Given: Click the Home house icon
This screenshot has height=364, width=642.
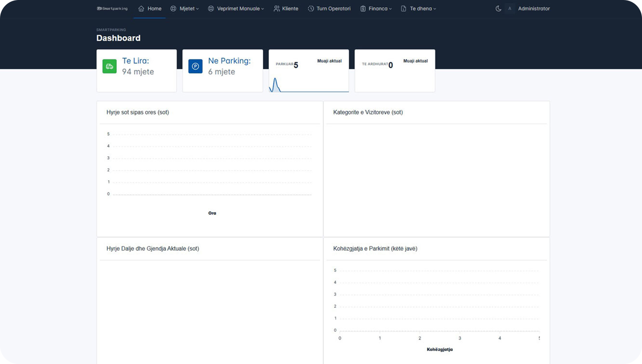Looking at the screenshot, I should 141,8.
